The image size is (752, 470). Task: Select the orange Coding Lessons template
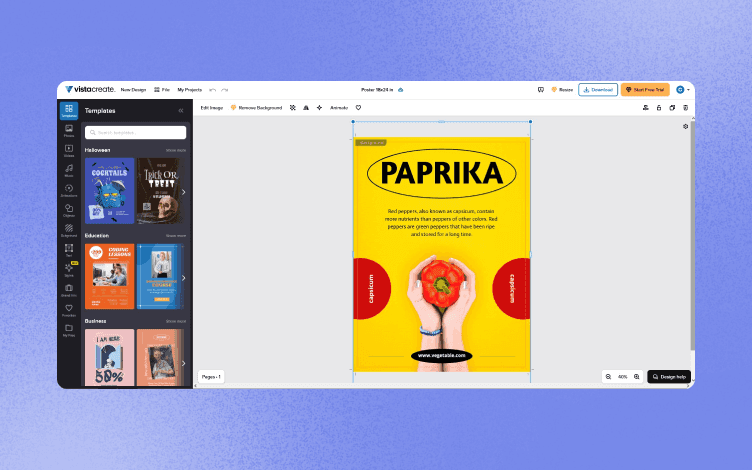[109, 276]
